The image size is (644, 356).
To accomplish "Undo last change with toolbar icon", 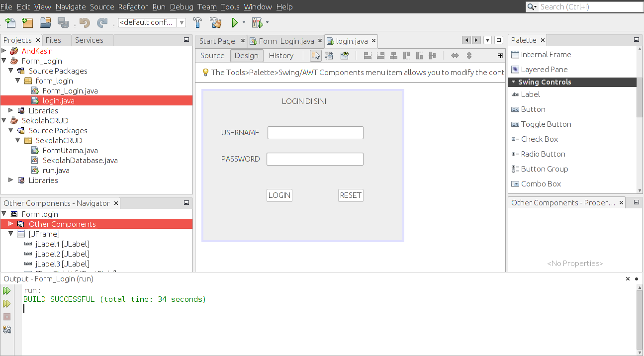I will click(x=85, y=22).
